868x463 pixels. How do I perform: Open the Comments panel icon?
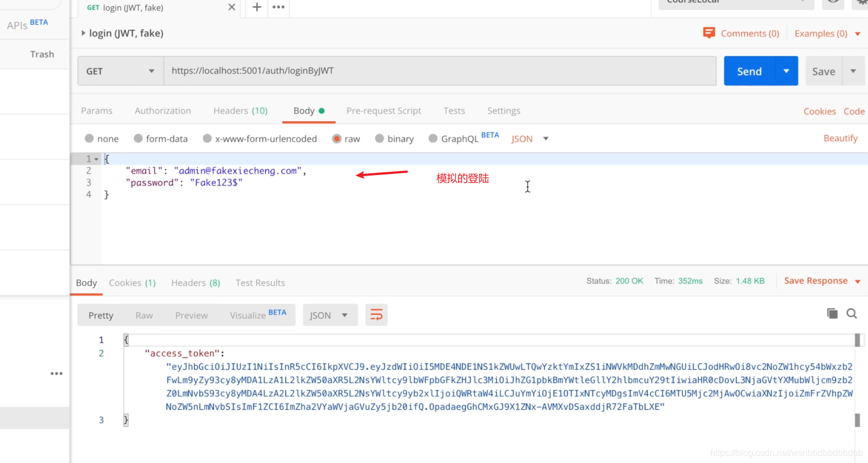pyautogui.click(x=709, y=33)
